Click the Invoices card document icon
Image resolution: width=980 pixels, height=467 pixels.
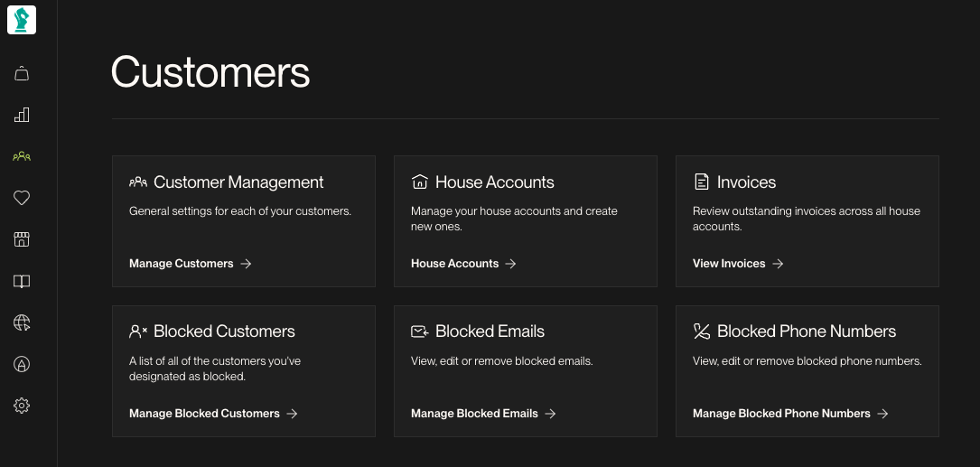pyautogui.click(x=702, y=182)
